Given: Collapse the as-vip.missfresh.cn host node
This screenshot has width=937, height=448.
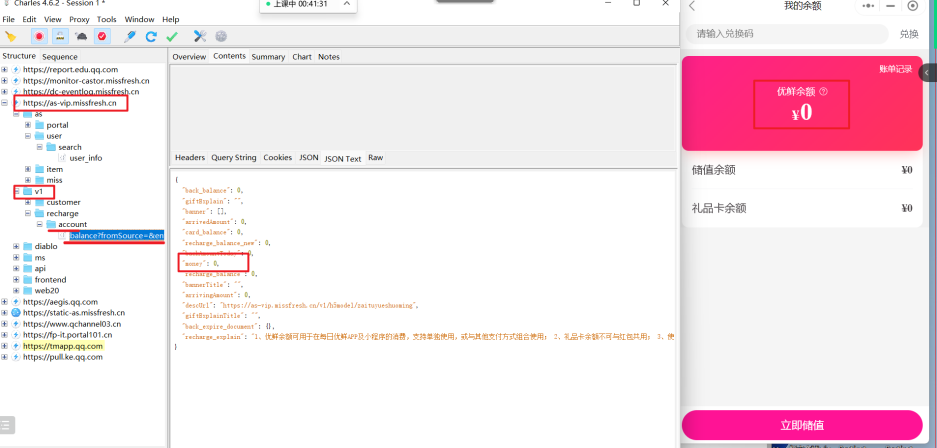Looking at the screenshot, I should coord(5,103).
